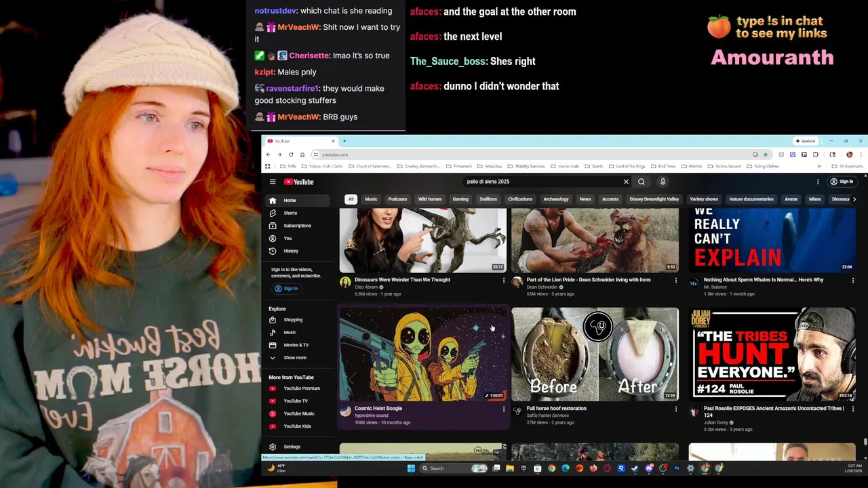Select the Archaeology filter chip
The height and width of the screenshot is (488, 868).
coord(555,199)
